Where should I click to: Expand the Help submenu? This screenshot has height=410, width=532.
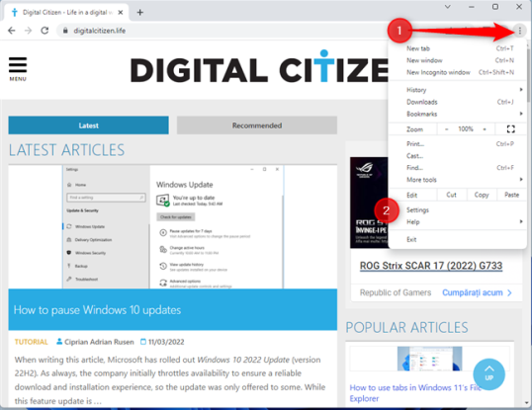click(457, 222)
